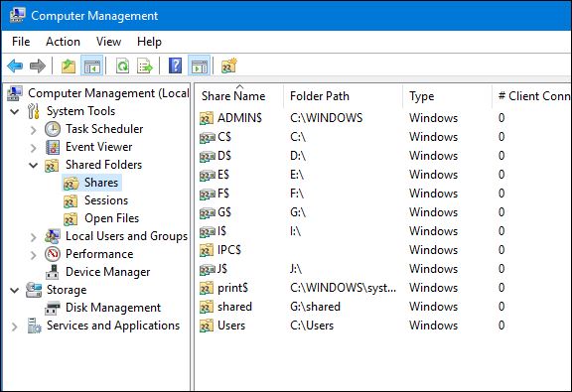Select Sessions under Shared Folders
Screen dimensions: 572x392
click(106, 200)
